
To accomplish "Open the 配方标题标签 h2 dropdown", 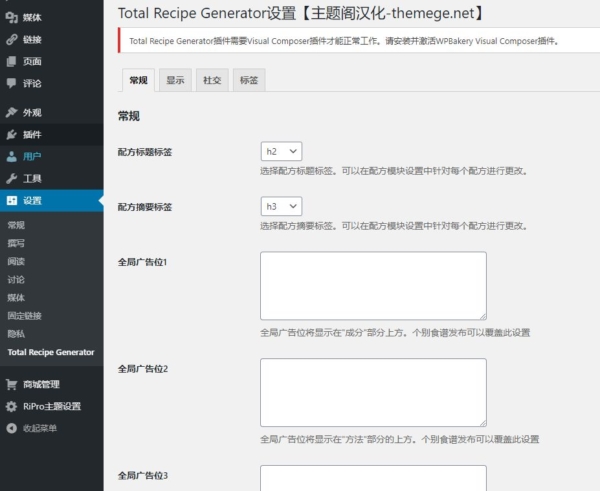I will pos(281,152).
